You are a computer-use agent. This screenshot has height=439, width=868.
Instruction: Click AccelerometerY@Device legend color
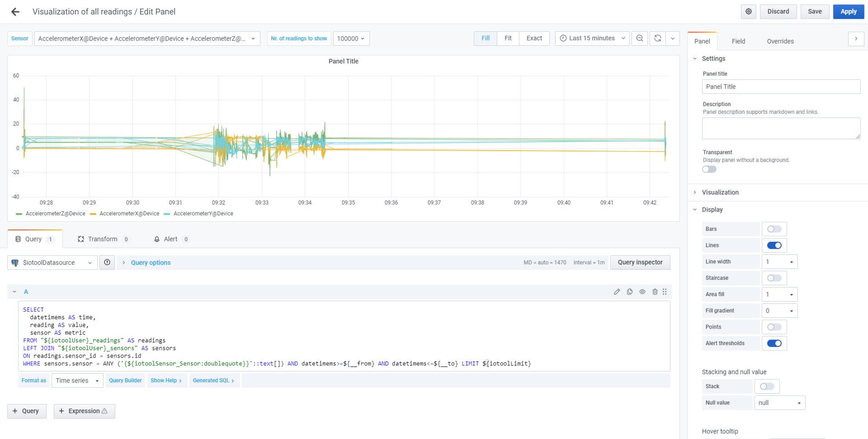coord(167,214)
